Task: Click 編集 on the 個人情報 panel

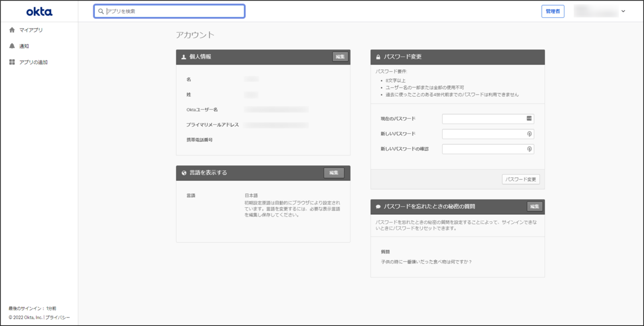Action: click(x=340, y=56)
